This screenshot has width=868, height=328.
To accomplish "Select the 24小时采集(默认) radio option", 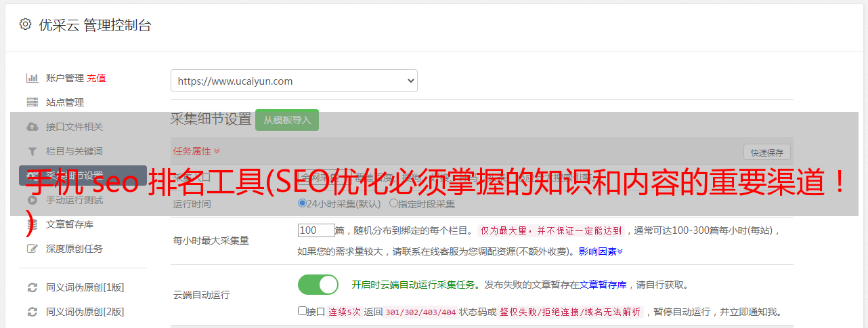I will (x=302, y=203).
